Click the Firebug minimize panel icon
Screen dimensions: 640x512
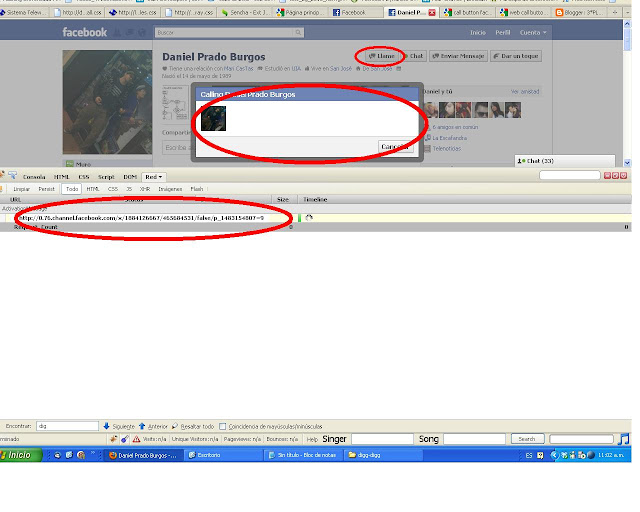(x=607, y=176)
